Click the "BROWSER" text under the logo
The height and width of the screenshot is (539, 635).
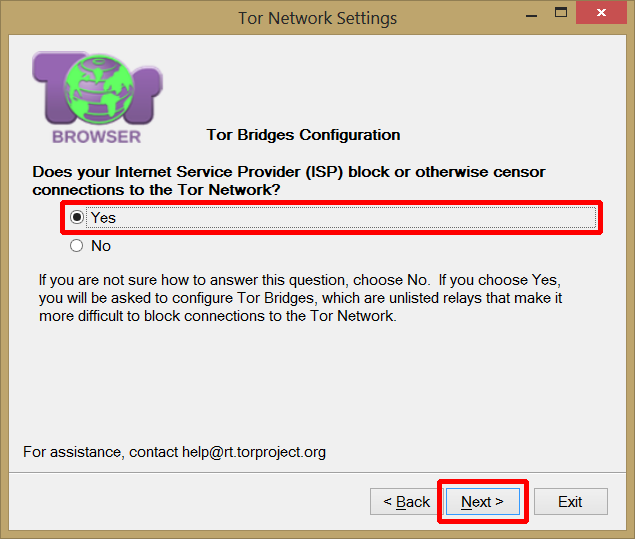[x=97, y=137]
